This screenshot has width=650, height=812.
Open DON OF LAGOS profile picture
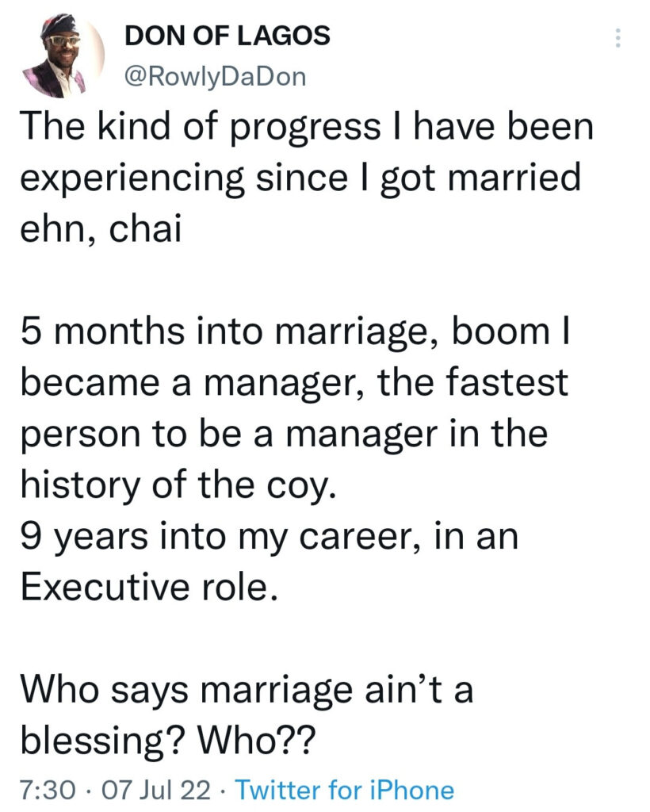pos(64,56)
